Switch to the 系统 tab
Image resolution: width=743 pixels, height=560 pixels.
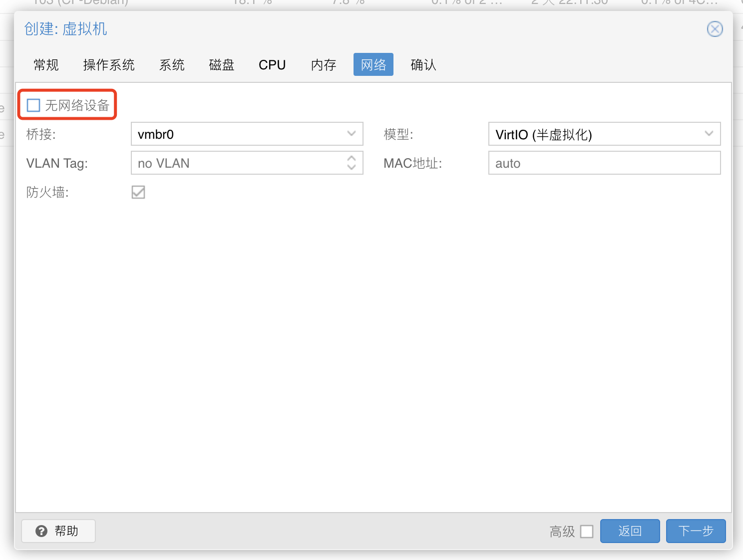tap(172, 65)
